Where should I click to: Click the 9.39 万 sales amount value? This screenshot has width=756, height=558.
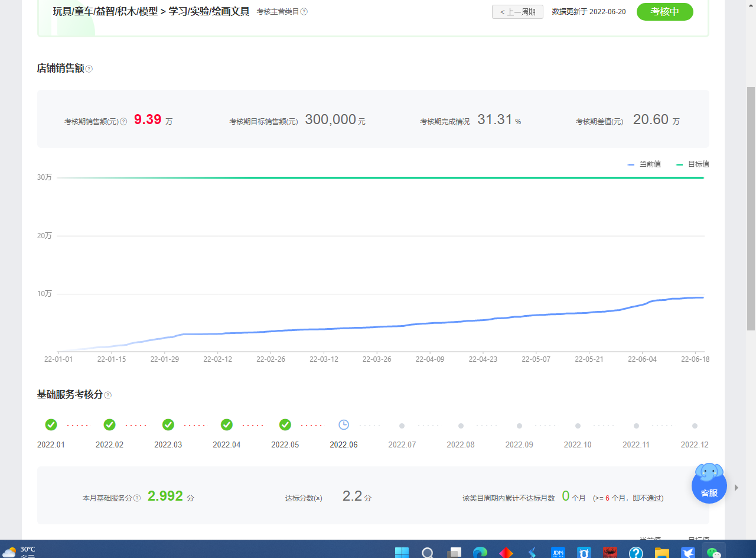point(154,120)
